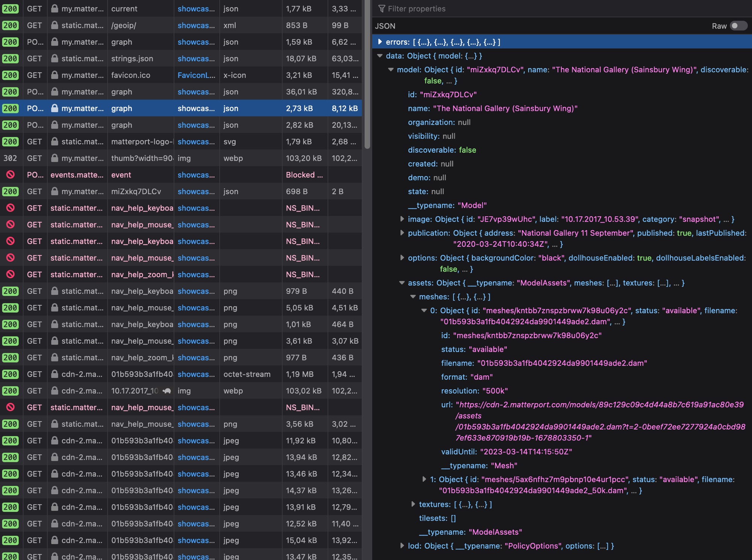
Task: Expand the lod PolicyOptions node
Action: [x=402, y=545]
